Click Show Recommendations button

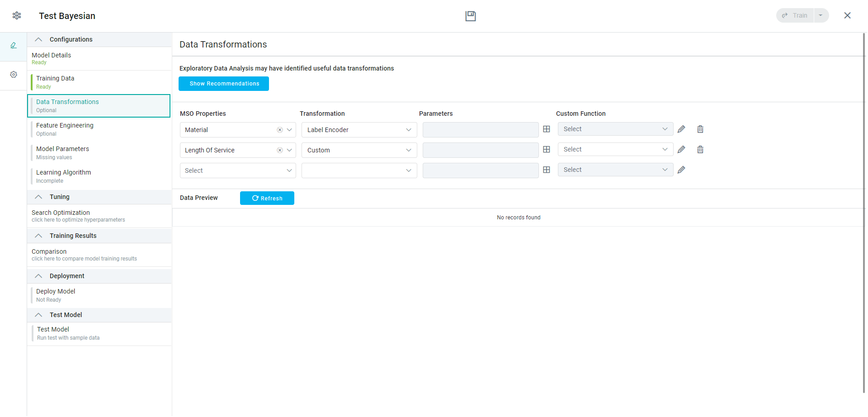point(224,84)
